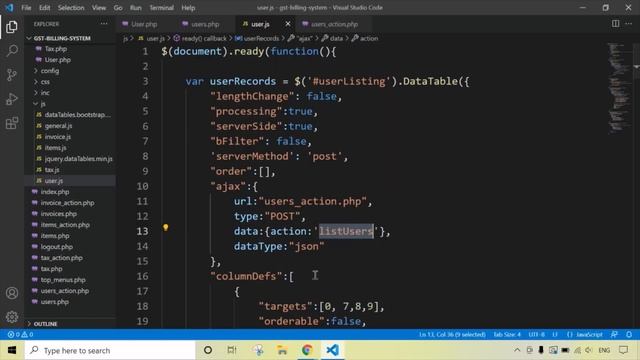Show hidden system tray icons
The height and width of the screenshot is (360, 640).
coord(517,350)
